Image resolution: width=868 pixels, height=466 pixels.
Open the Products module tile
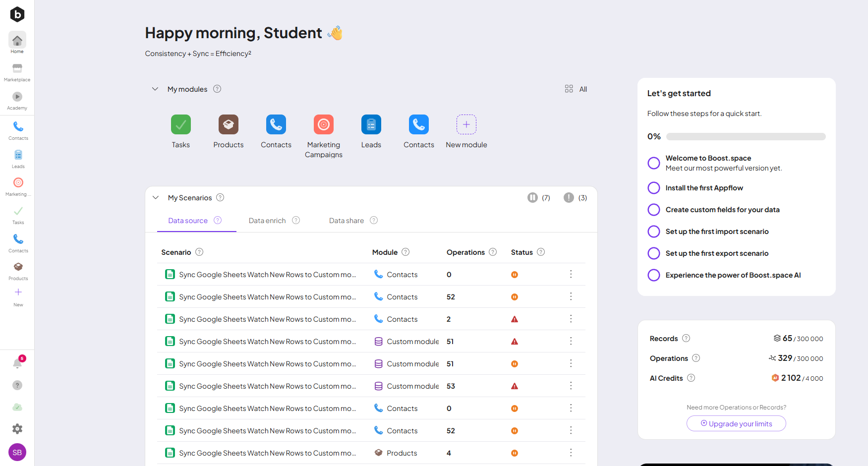point(228,125)
